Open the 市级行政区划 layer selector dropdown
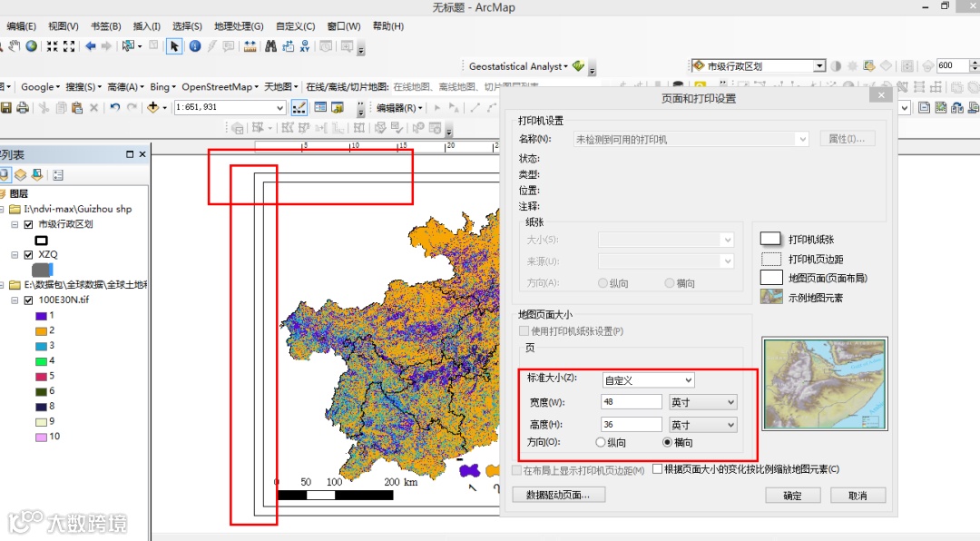This screenshot has height=541, width=980. [818, 65]
